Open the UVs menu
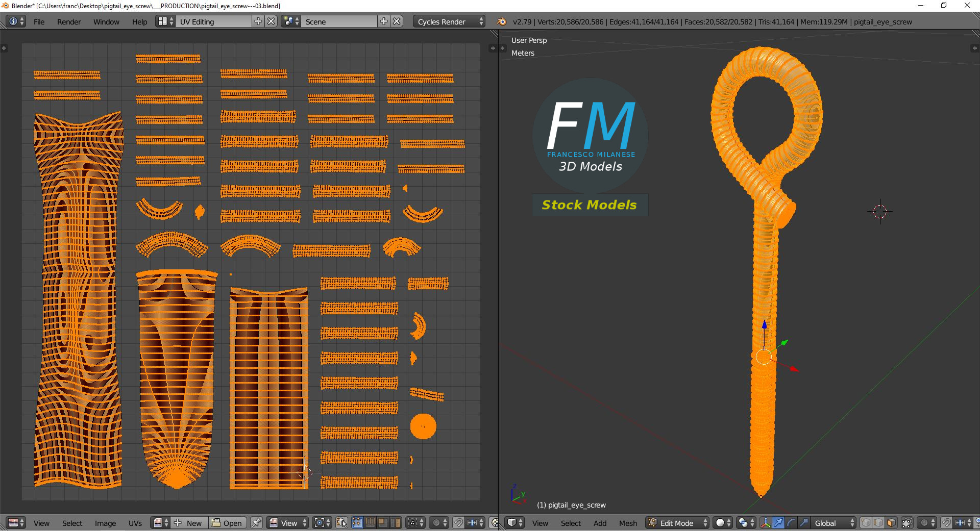 pos(135,523)
